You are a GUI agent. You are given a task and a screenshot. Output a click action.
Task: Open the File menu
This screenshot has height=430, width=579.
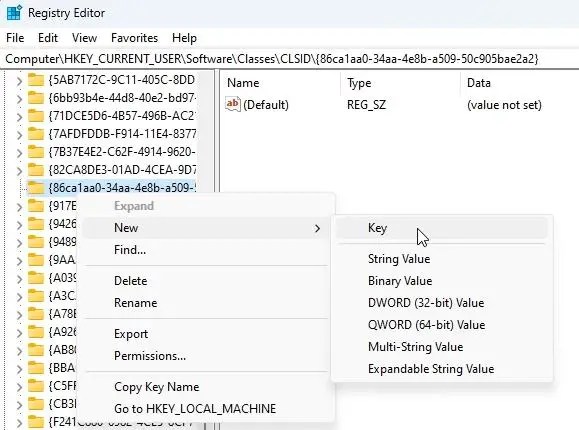click(15, 38)
